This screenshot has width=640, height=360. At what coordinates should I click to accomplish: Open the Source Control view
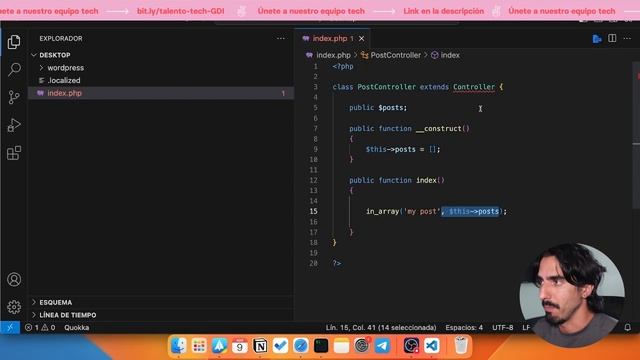tap(14, 97)
